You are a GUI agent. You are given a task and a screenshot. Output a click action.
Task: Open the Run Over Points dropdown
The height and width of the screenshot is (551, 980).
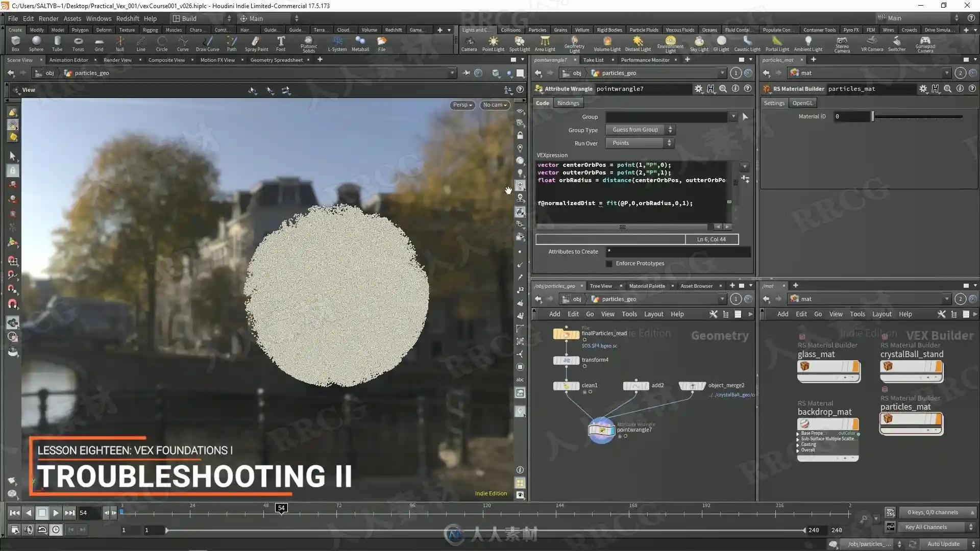640,143
